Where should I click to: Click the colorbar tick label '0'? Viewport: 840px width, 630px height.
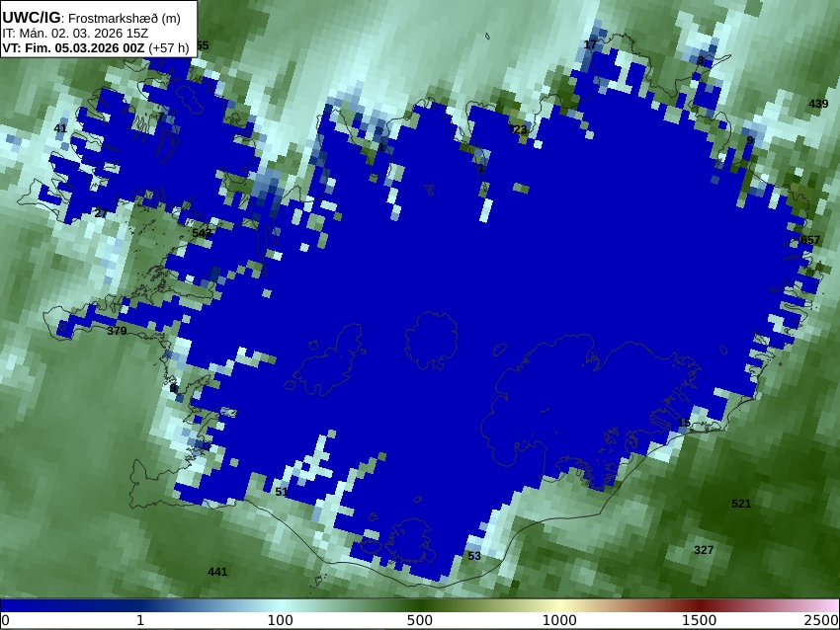pyautogui.click(x=5, y=620)
